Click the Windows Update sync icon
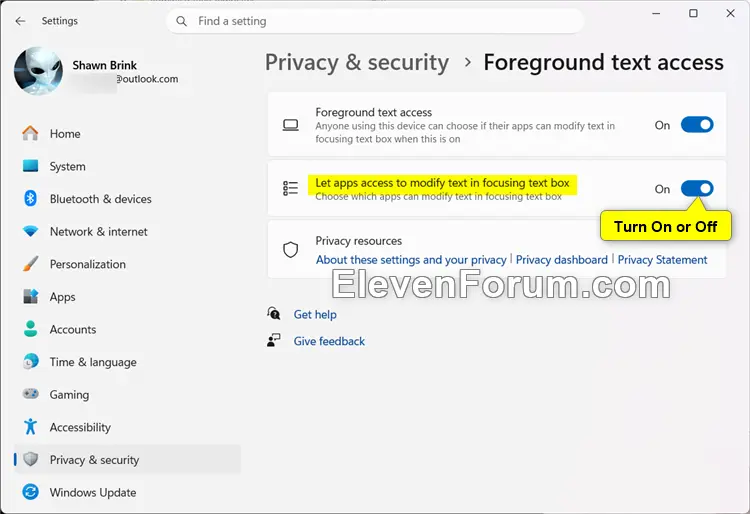The height and width of the screenshot is (514, 750). [x=30, y=492]
